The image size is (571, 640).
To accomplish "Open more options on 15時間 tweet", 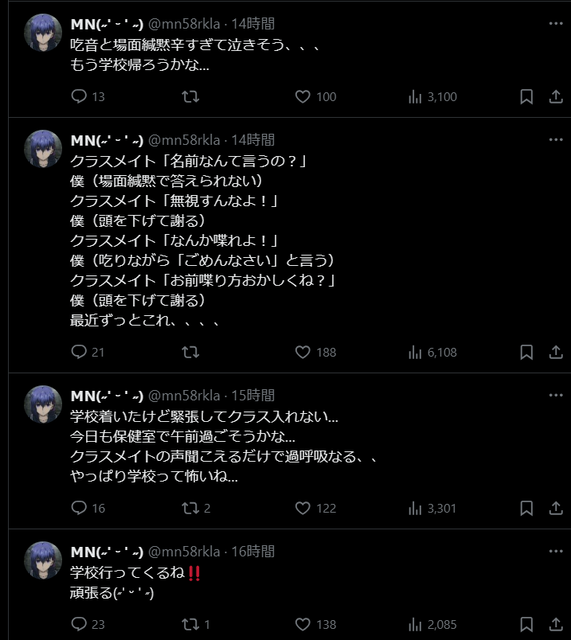I will [x=555, y=395].
